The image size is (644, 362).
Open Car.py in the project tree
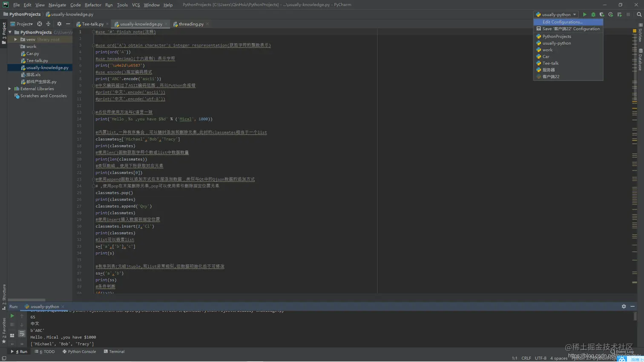pyautogui.click(x=32, y=54)
